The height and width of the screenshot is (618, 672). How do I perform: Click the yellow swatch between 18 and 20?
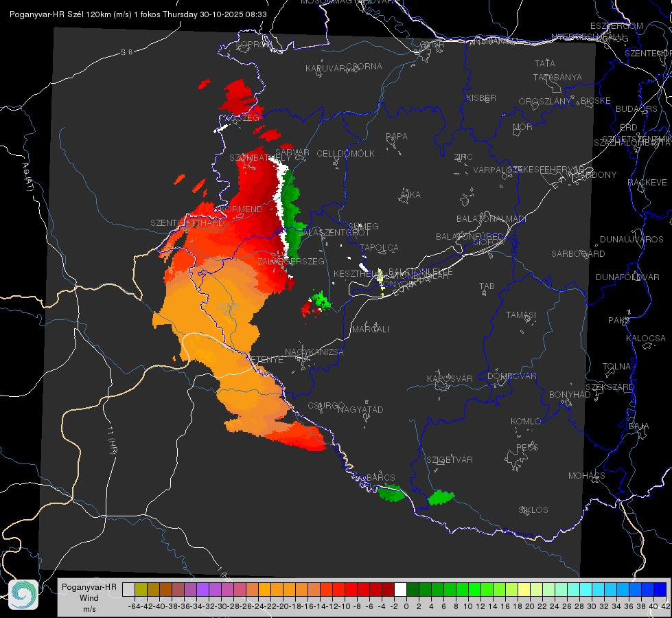tap(524, 589)
